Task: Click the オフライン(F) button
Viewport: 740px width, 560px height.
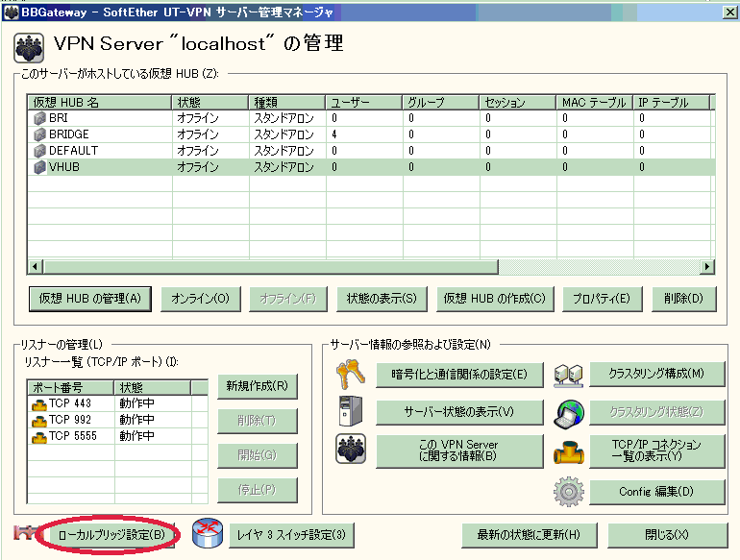Action: 288,299
